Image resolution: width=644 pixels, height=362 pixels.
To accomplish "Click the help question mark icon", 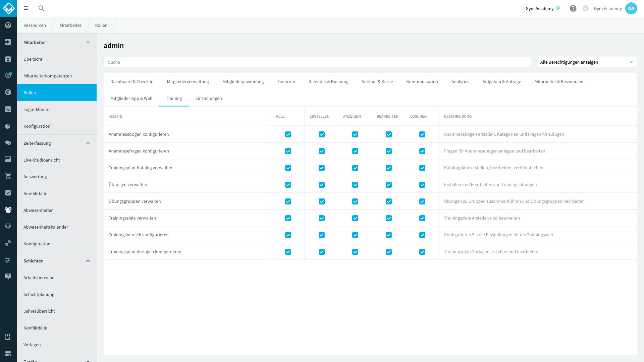I will point(573,8).
